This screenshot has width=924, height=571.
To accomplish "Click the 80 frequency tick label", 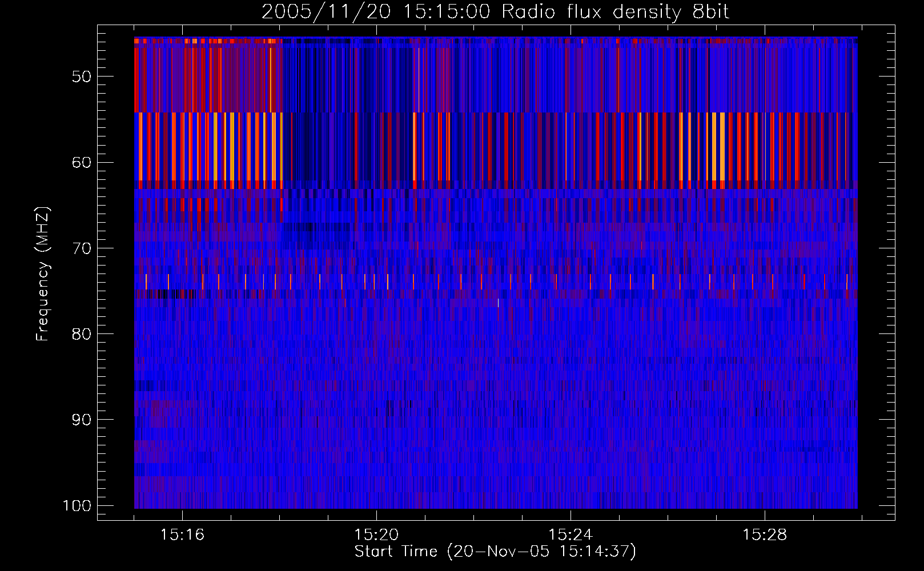I will pyautogui.click(x=82, y=334).
